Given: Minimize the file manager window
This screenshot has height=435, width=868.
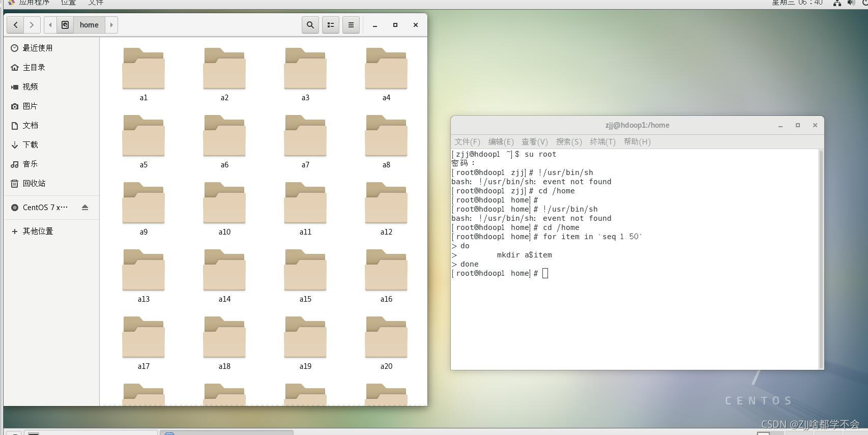Looking at the screenshot, I should (x=375, y=25).
